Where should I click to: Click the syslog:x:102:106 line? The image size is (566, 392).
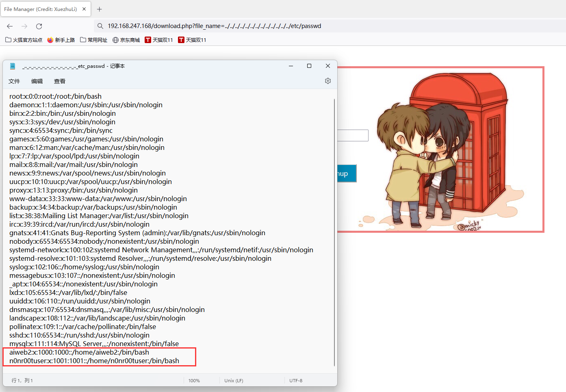(84, 267)
